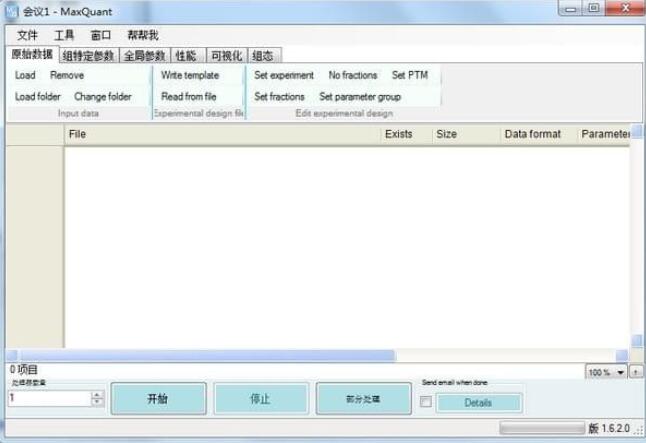646x443 pixels.
Task: Close the MaxQuant window
Action: pos(625,8)
